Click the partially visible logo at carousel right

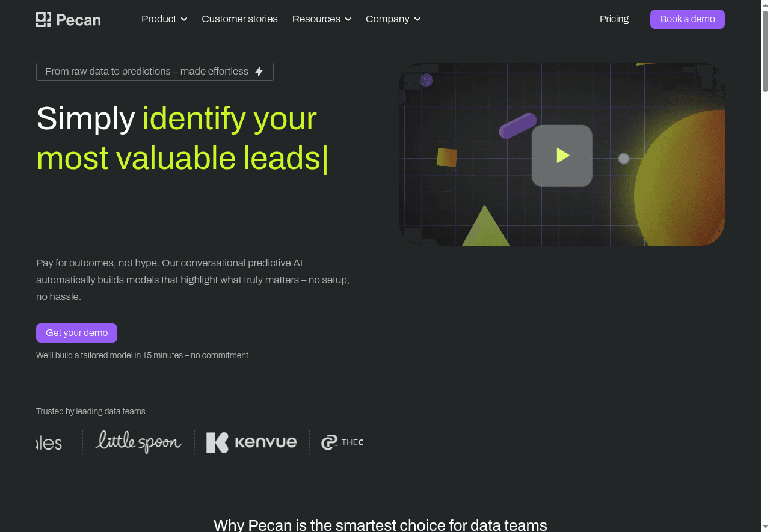click(342, 442)
